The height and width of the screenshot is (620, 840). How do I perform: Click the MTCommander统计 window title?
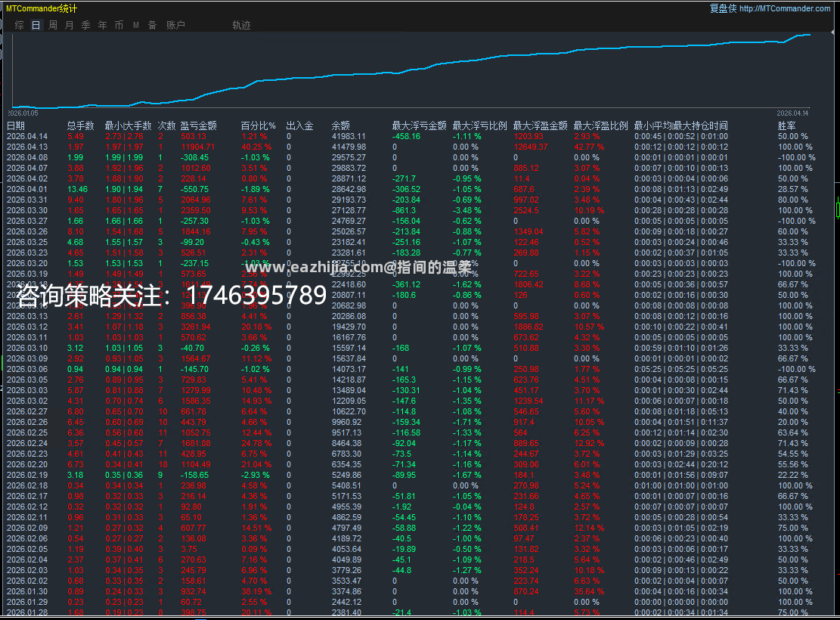42,8
